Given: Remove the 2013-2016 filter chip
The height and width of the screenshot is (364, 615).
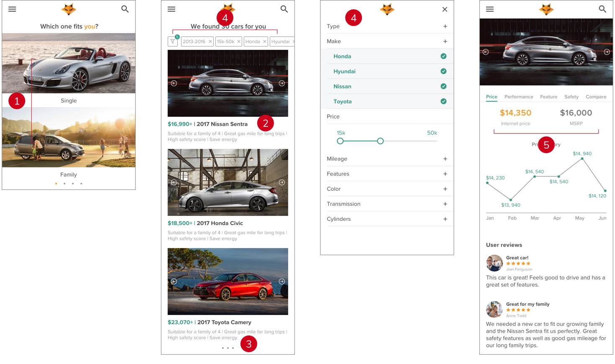Looking at the screenshot, I should 210,41.
